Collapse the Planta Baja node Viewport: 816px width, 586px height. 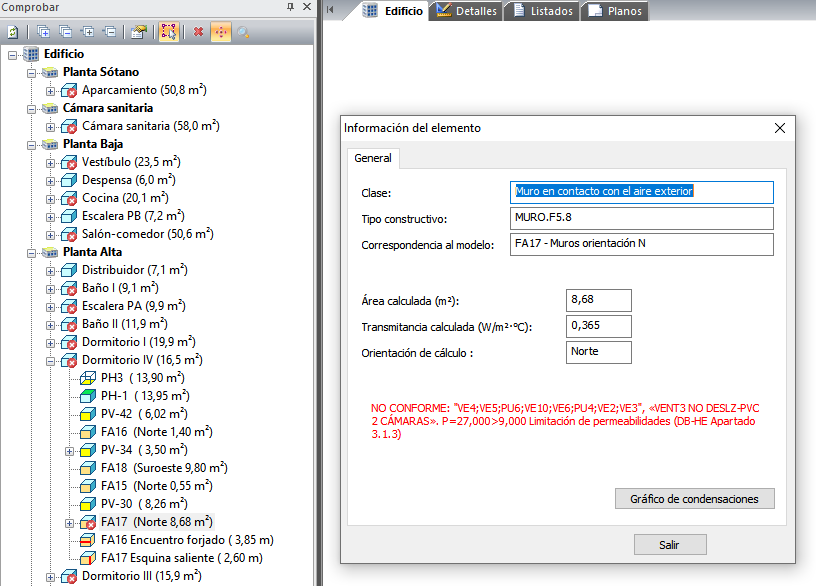coord(31,145)
